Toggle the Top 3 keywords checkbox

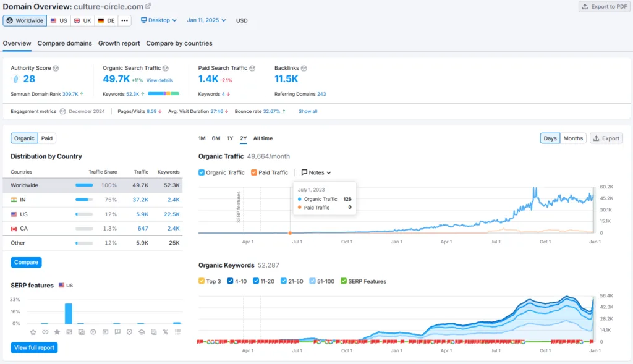tap(202, 281)
